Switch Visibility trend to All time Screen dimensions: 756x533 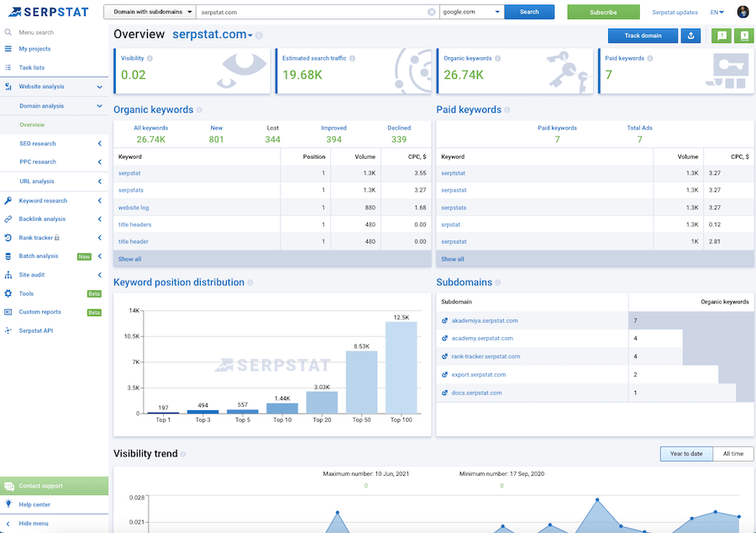tap(732, 454)
